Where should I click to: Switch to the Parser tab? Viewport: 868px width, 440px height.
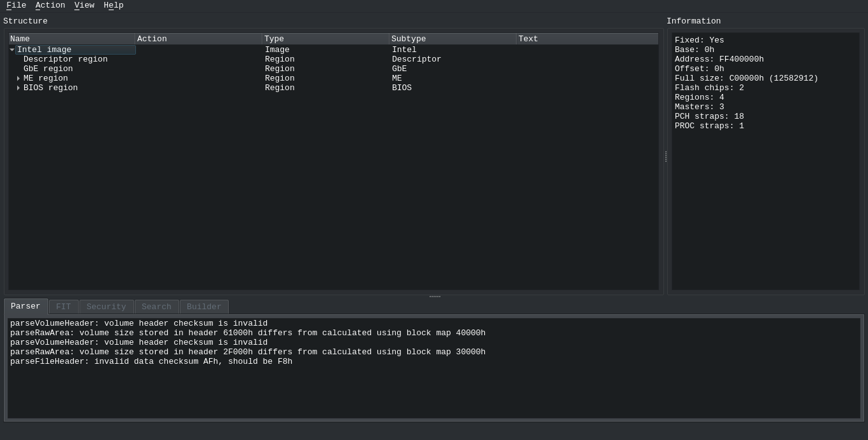(x=25, y=307)
